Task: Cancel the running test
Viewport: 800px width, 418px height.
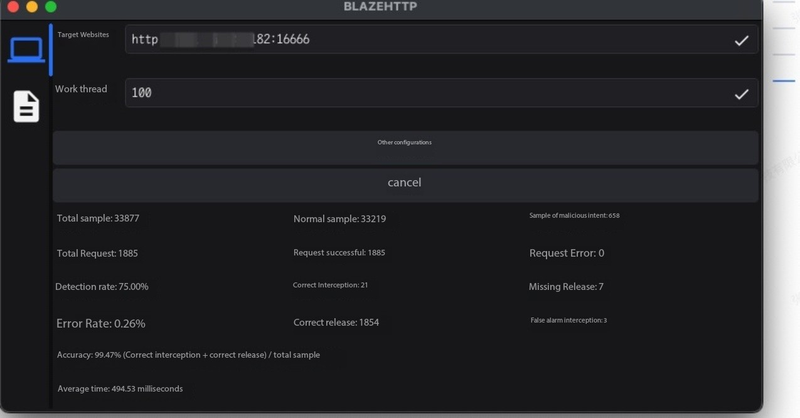Action: (405, 185)
